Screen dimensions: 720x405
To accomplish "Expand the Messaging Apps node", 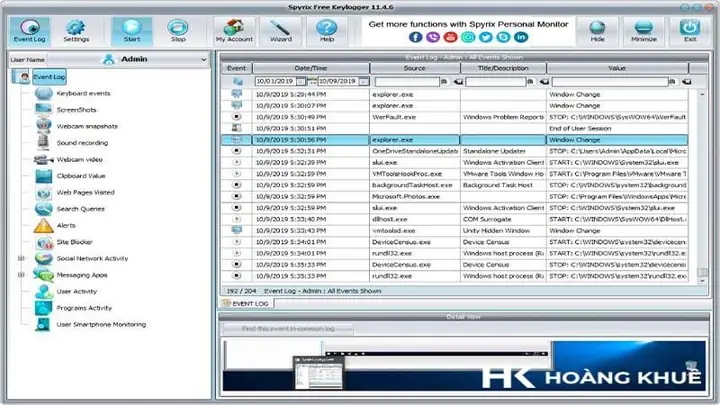I will click(x=21, y=275).
